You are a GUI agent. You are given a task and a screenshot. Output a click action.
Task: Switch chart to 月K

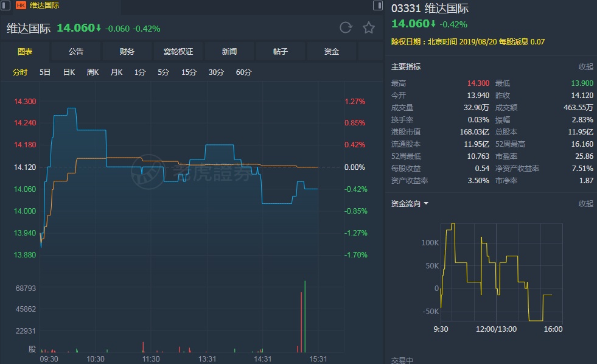pyautogui.click(x=116, y=72)
